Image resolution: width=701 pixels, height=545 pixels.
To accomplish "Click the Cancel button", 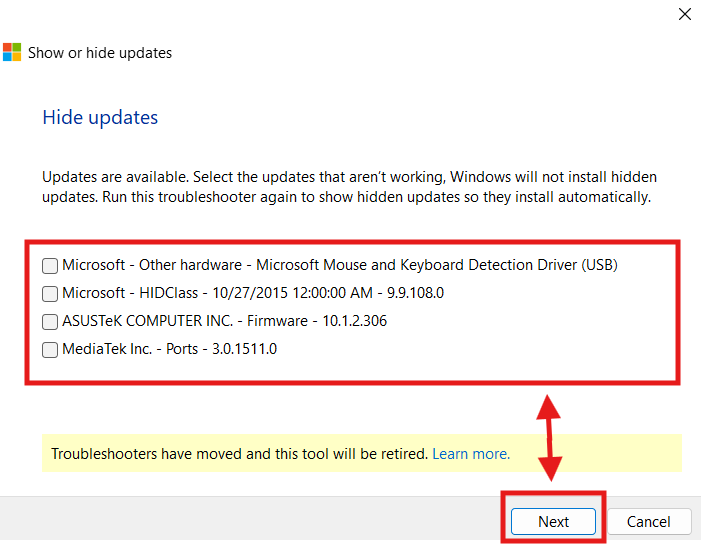I will pos(648,521).
